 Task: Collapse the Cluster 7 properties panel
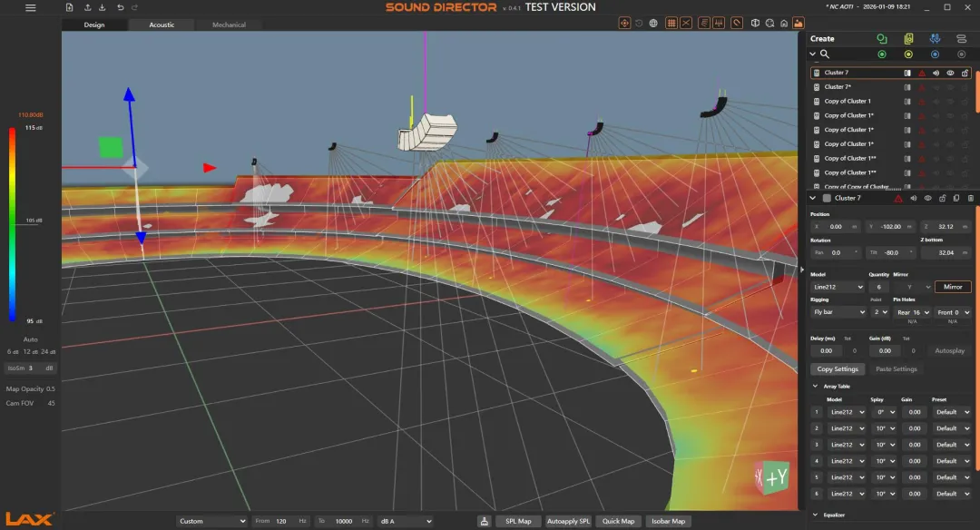812,198
